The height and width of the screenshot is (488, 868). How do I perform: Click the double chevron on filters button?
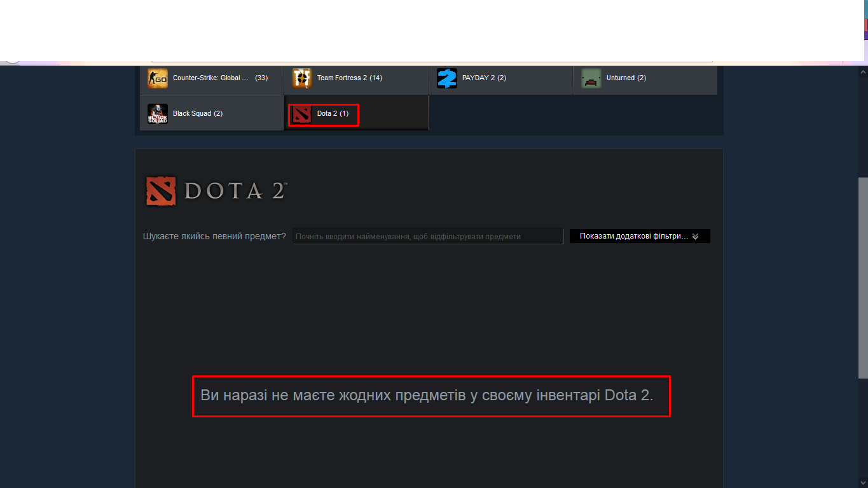point(695,237)
